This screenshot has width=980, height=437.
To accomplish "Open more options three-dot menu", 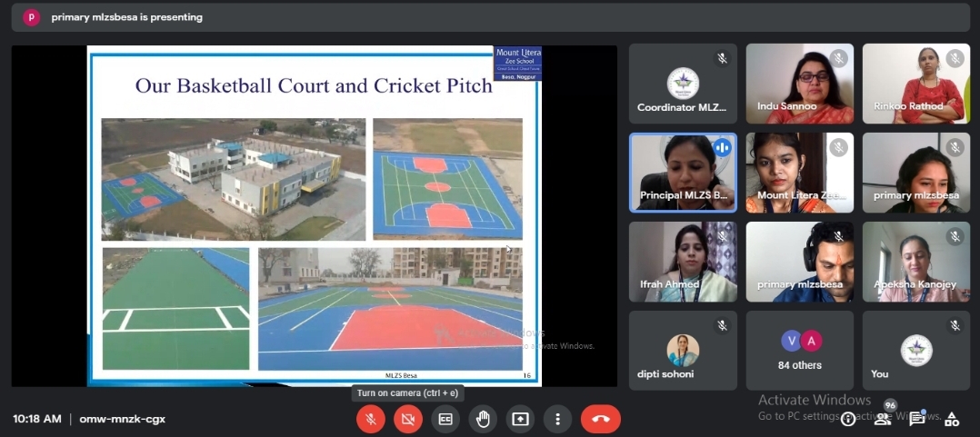I will point(558,420).
